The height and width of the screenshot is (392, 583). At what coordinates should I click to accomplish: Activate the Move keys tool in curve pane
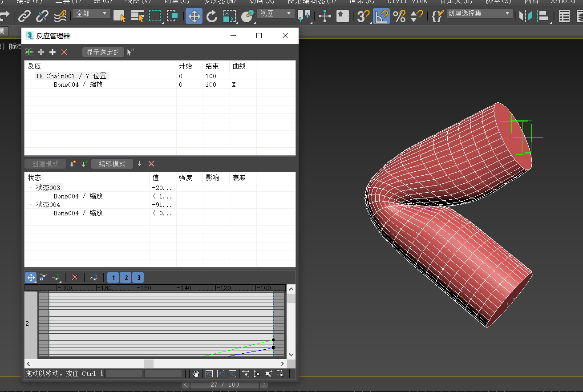pos(30,277)
